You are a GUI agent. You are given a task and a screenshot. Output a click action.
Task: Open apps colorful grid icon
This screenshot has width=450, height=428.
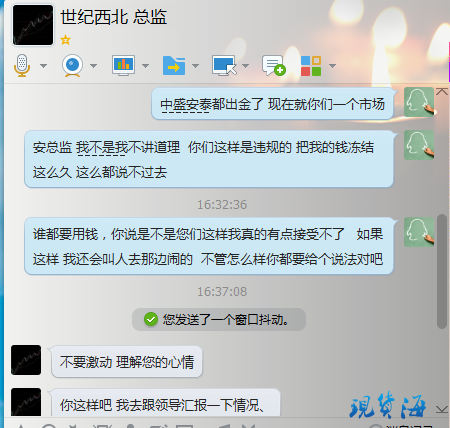(x=311, y=66)
